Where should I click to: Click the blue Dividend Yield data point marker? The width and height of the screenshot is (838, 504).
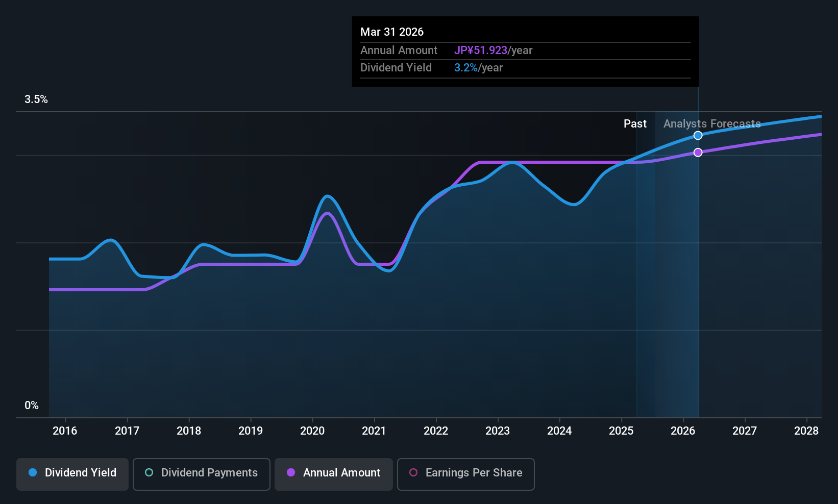point(698,135)
